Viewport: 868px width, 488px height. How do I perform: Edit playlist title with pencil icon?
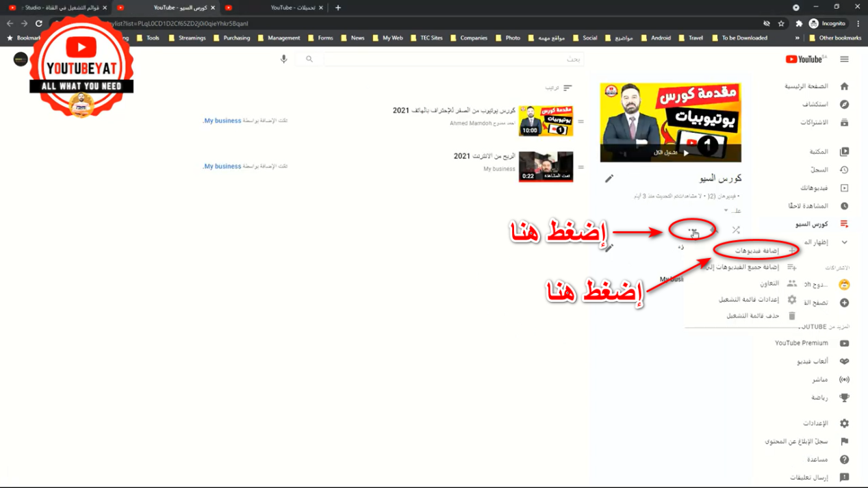click(x=609, y=179)
